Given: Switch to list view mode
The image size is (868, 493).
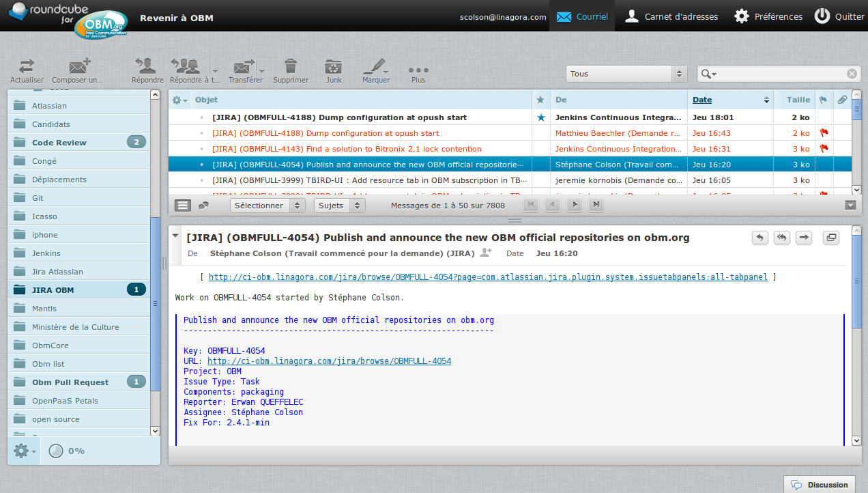Looking at the screenshot, I should point(183,205).
